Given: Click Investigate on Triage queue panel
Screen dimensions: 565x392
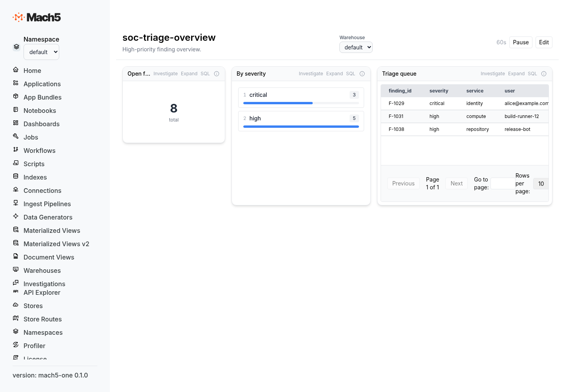Looking at the screenshot, I should click(493, 74).
